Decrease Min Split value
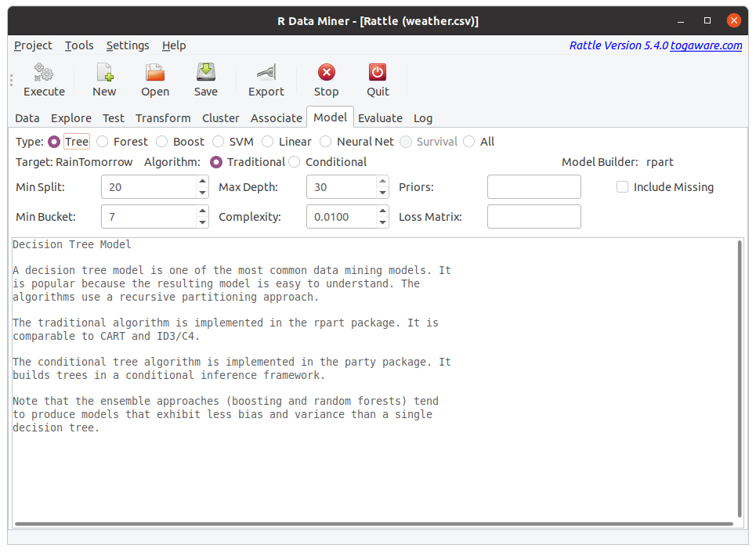The width and height of the screenshot is (756, 552). coord(202,193)
